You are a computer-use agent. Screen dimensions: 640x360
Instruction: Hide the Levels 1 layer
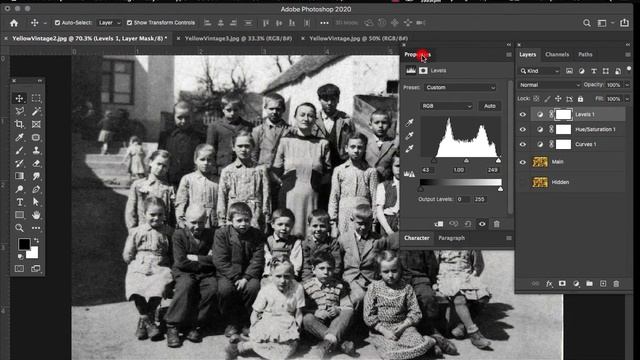click(x=523, y=115)
